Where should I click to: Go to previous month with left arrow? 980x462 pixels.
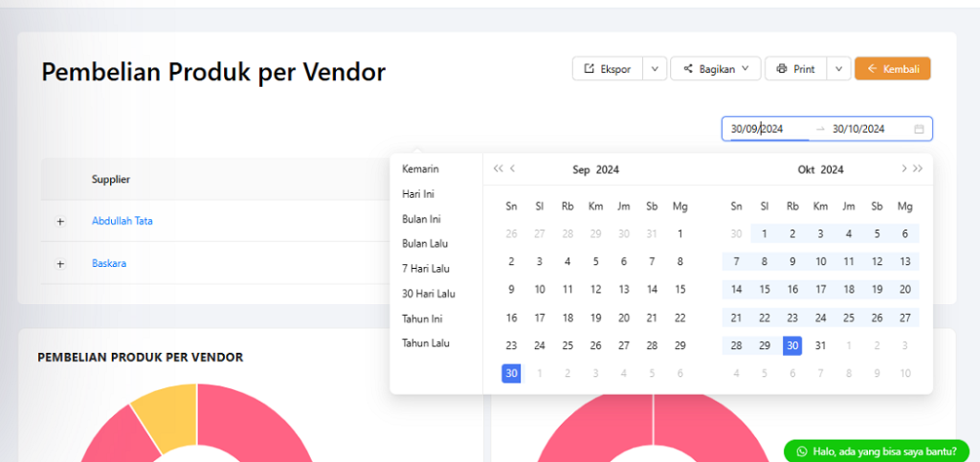(x=513, y=168)
